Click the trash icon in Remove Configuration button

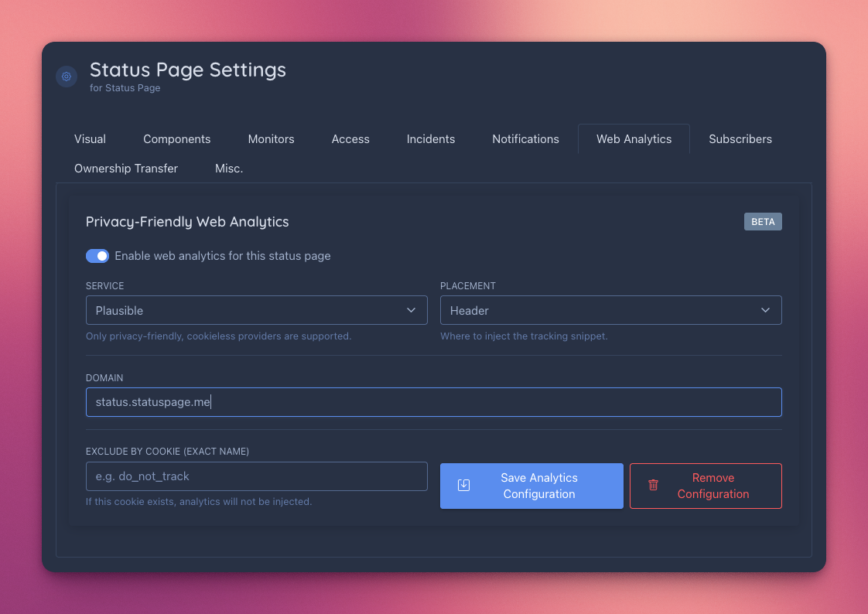tap(653, 485)
